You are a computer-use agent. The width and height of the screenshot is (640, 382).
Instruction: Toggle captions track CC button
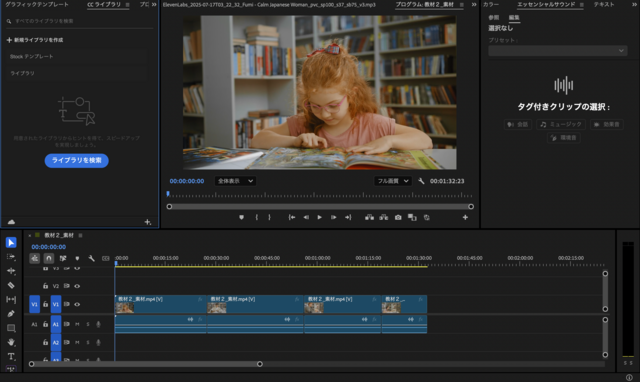tap(106, 258)
